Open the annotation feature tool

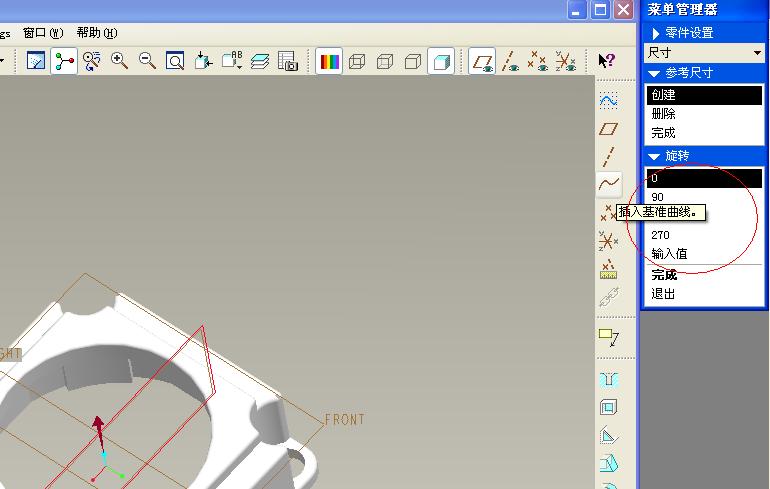(x=608, y=337)
